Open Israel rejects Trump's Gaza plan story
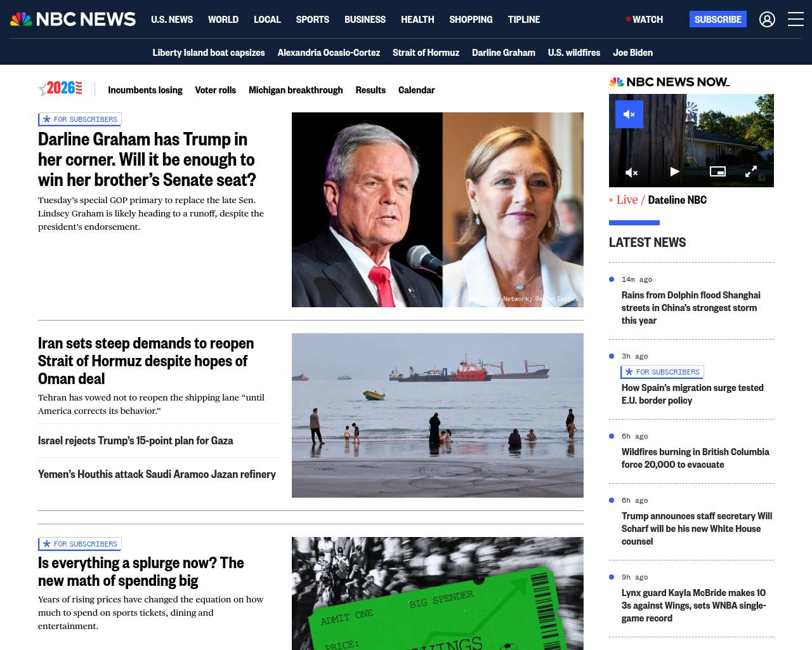The width and height of the screenshot is (812, 650). pos(136,441)
